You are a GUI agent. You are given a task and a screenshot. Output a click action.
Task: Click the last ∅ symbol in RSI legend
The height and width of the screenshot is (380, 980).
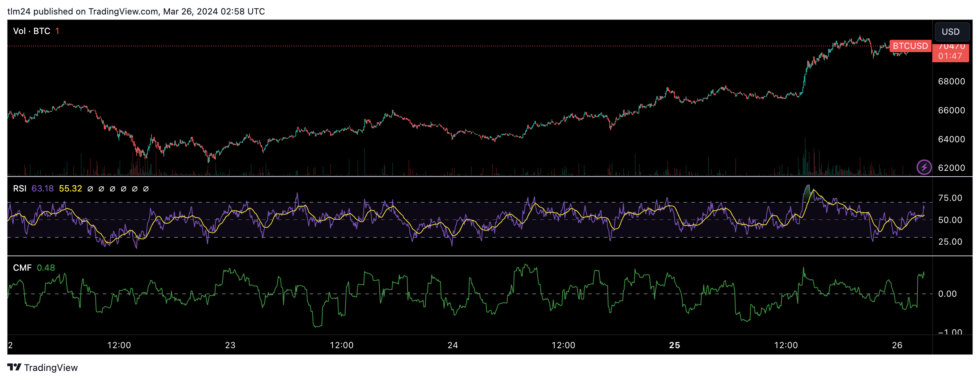pyautogui.click(x=146, y=189)
